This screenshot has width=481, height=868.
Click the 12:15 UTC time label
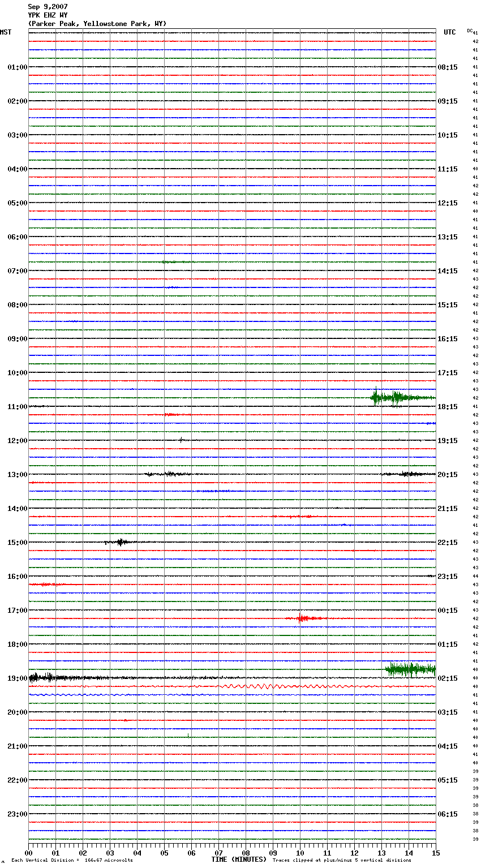click(x=448, y=203)
